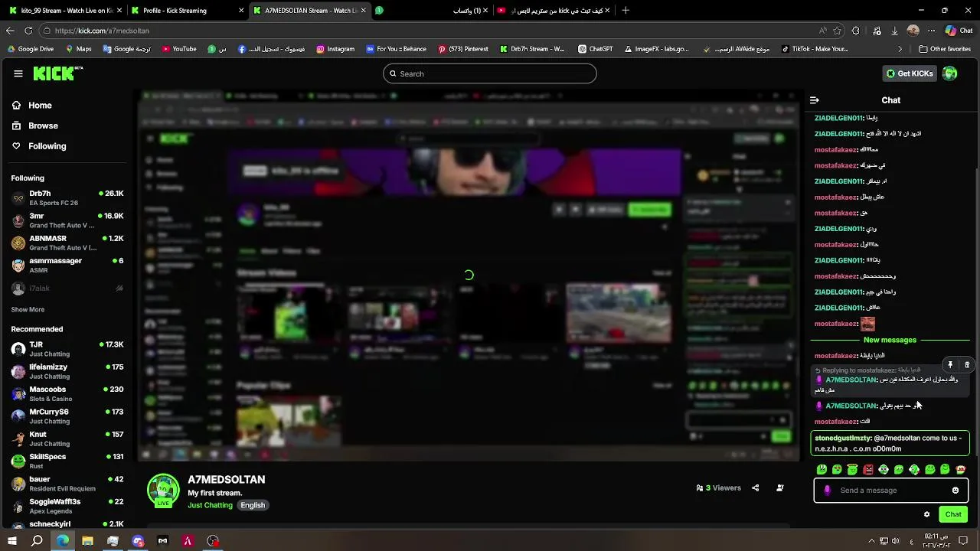Click Just Chatting category link
This screenshot has width=980, height=551.
point(210,505)
